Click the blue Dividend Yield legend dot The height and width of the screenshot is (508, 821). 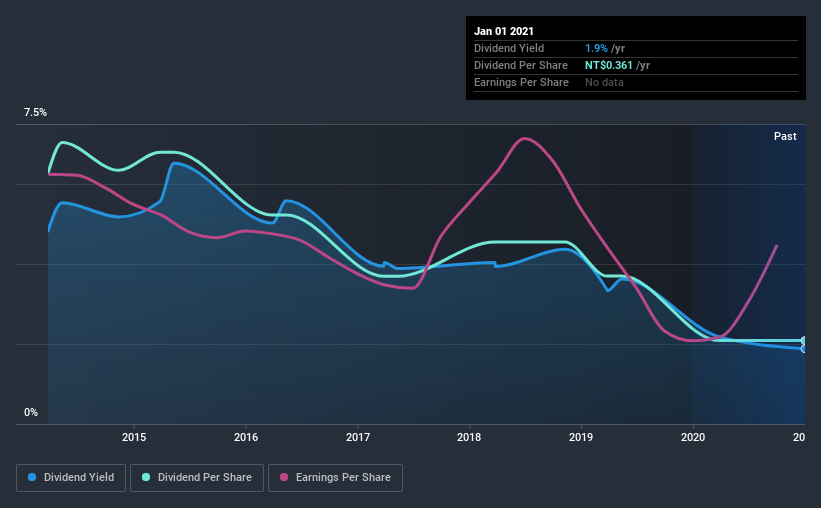click(32, 477)
